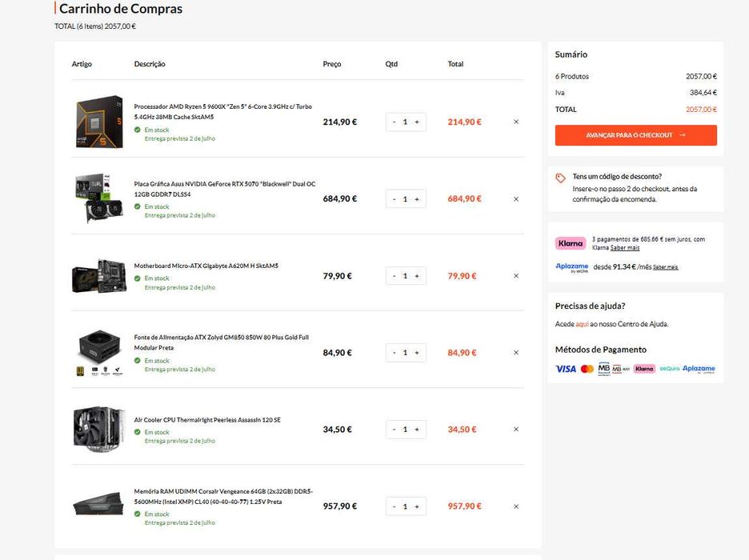Image resolution: width=749 pixels, height=560 pixels.
Task: Click the Visa payment method logo
Action: coord(566,369)
